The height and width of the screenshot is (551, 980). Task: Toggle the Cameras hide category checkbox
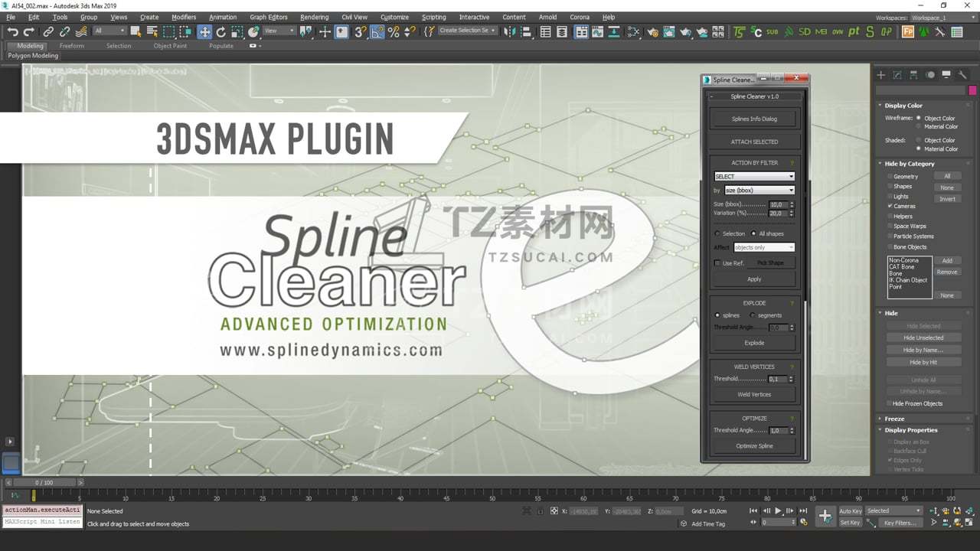[x=890, y=206]
